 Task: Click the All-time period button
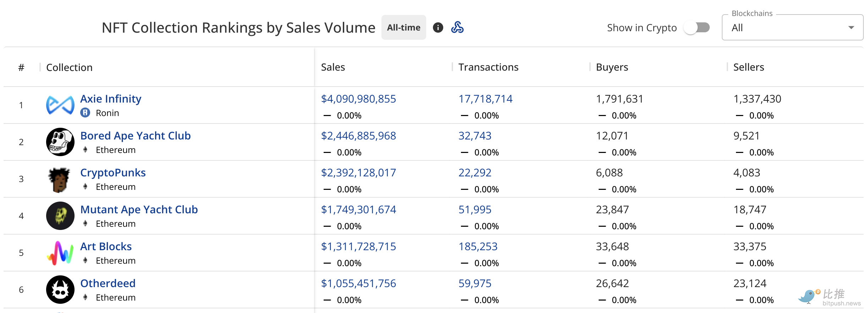coord(404,27)
